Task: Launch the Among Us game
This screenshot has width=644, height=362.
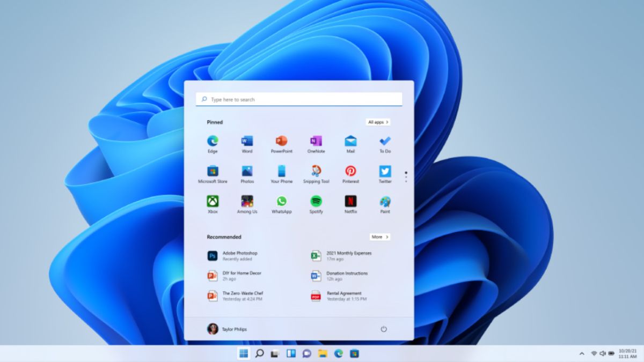Action: pos(247,204)
